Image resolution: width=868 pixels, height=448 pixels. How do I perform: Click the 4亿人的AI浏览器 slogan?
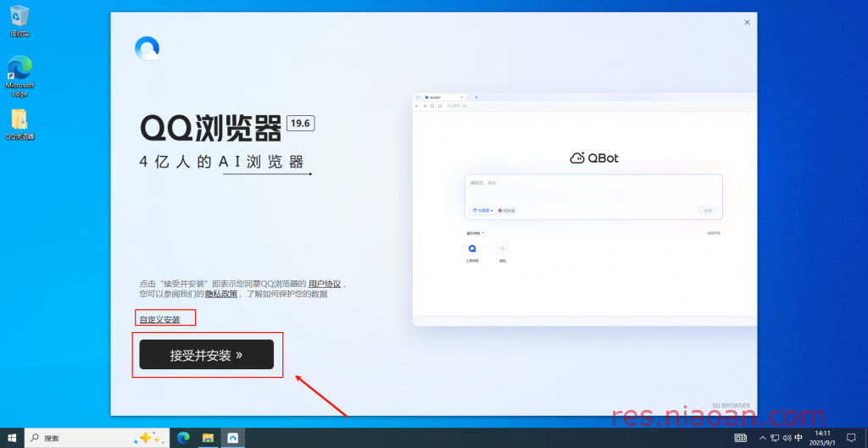(221, 162)
